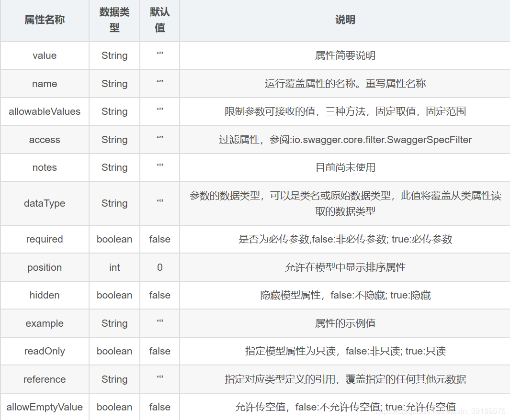The height and width of the screenshot is (420, 510).
Task: Click the readOnly property name
Action: [45, 351]
